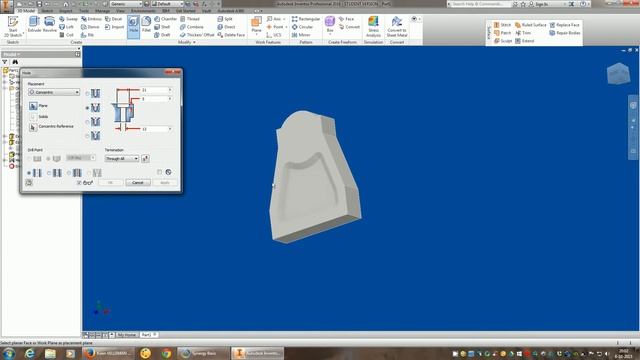Viewport: 640px width, 360px height.
Task: Toggle checkbox next to OK button
Action: (x=79, y=183)
